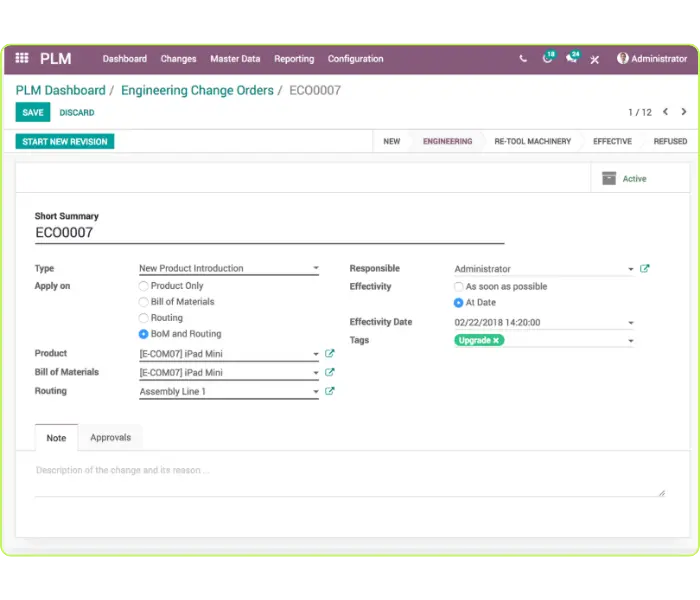700x600 pixels.
Task: Click the Active archive box icon
Action: click(x=608, y=178)
